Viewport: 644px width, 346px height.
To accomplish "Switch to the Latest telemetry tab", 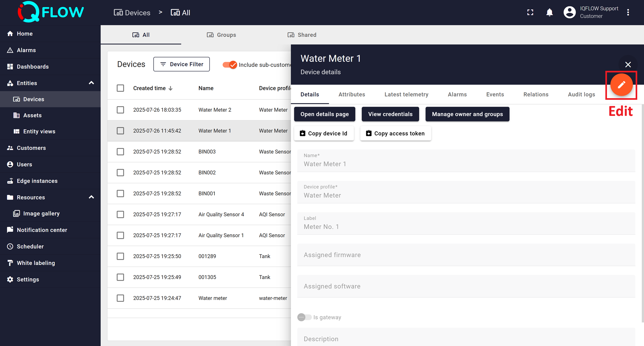I will pos(406,94).
